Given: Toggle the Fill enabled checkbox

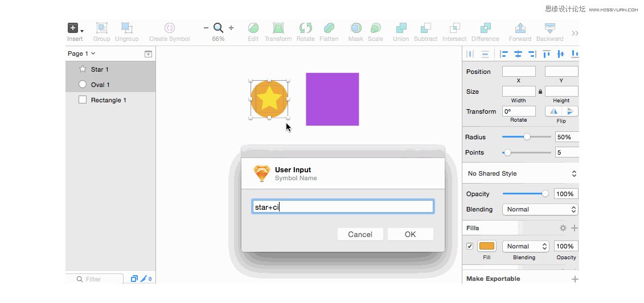Looking at the screenshot, I should click(470, 246).
